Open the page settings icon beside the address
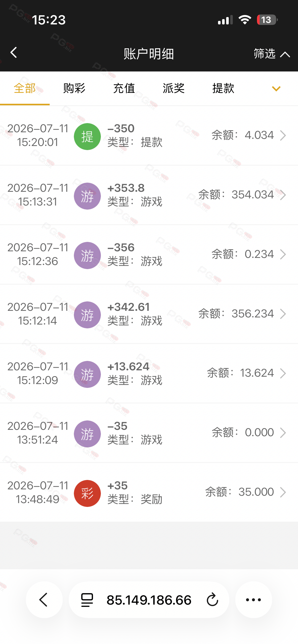Image resolution: width=298 pixels, height=644 pixels. click(x=87, y=600)
